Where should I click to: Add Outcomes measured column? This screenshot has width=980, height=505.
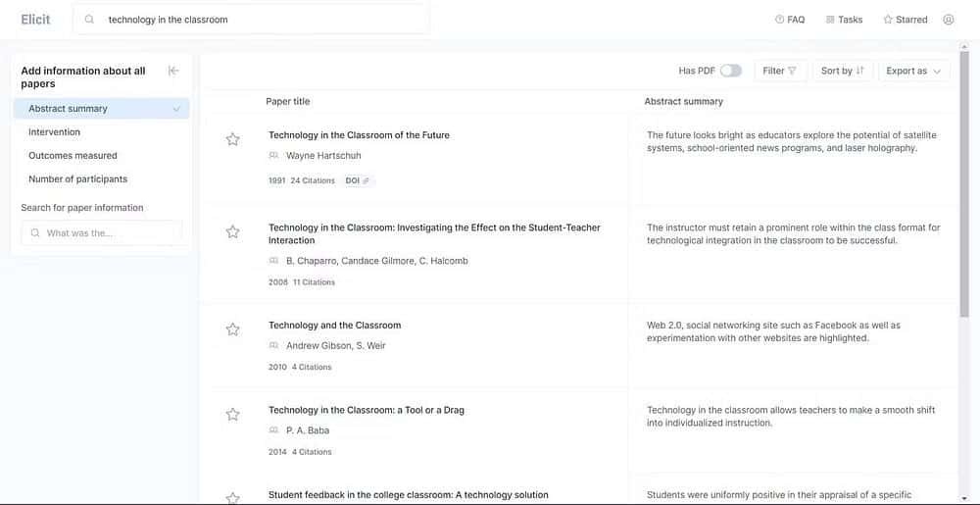[73, 156]
